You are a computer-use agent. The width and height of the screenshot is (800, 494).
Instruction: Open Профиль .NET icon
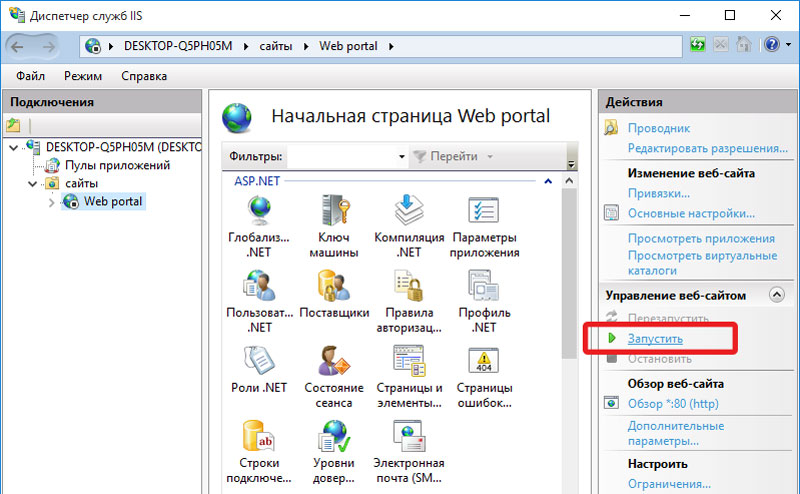click(484, 285)
